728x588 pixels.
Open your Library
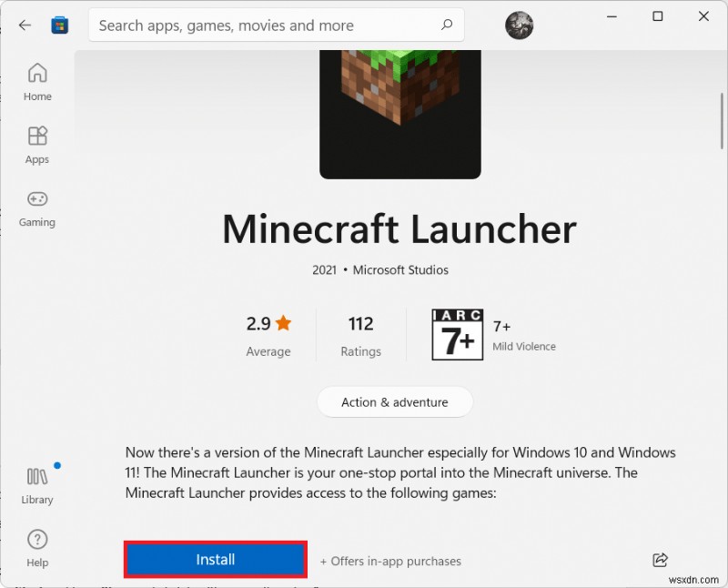pyautogui.click(x=36, y=482)
